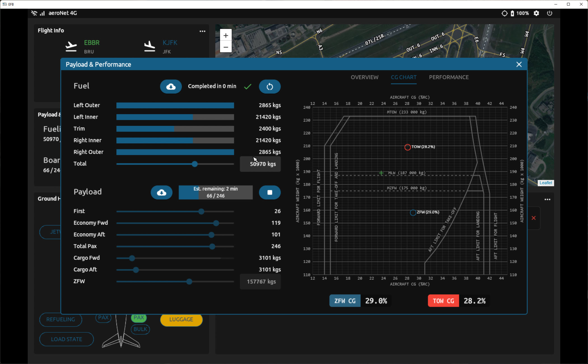Open the EFB settings gear icon
Screen dimensions: 588x364
click(536, 13)
